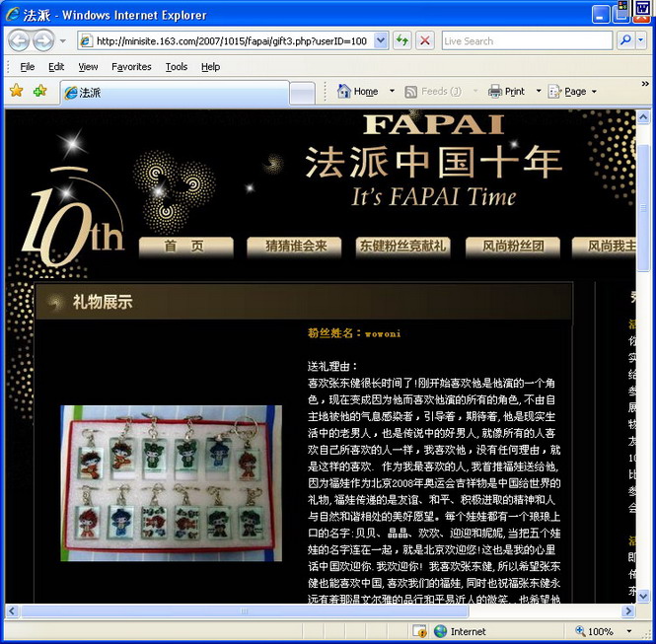Click the status bar security warning icon
The height and width of the screenshot is (644, 656).
[419, 631]
